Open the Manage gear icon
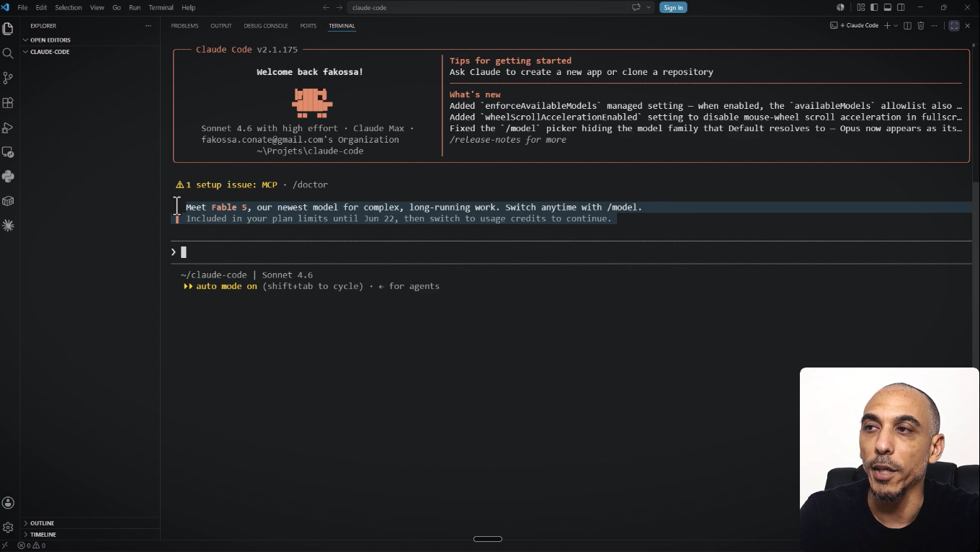The height and width of the screenshot is (552, 980). point(8,527)
